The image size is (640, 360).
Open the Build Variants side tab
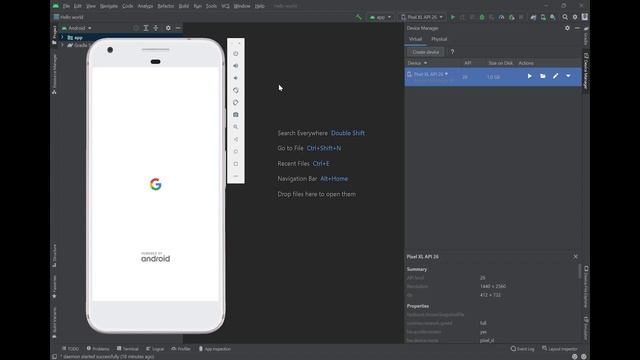pos(54,322)
